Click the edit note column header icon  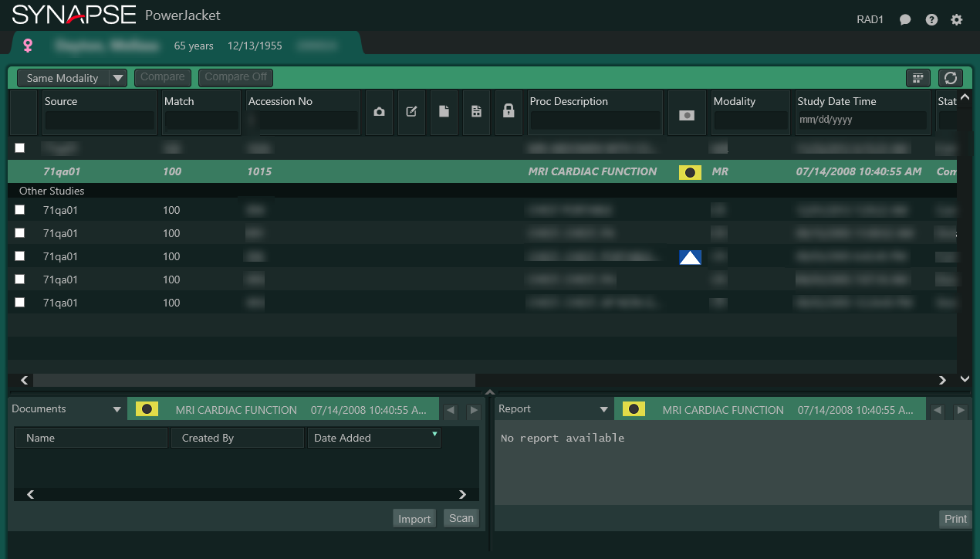[x=411, y=112]
